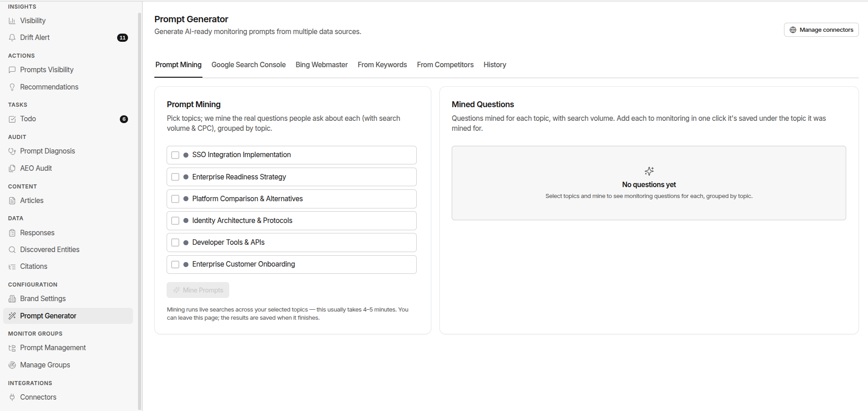Click the Mine Prompts button
This screenshot has width=868, height=411.
[x=198, y=290]
